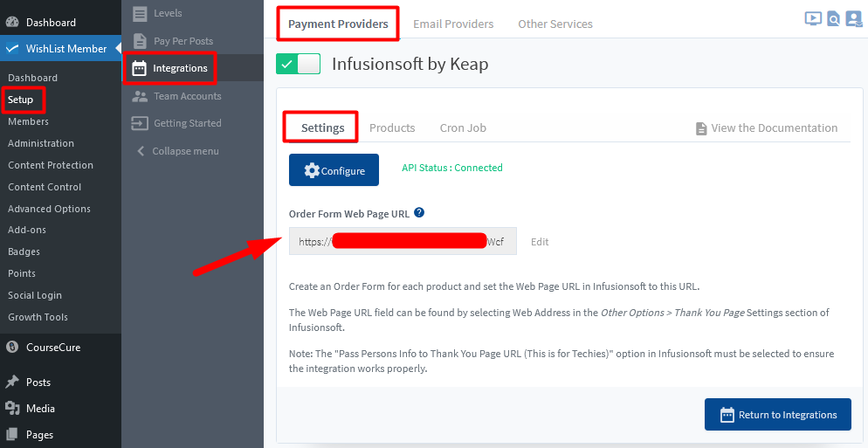Open Badges submenu item
The height and width of the screenshot is (448, 868).
(24, 252)
